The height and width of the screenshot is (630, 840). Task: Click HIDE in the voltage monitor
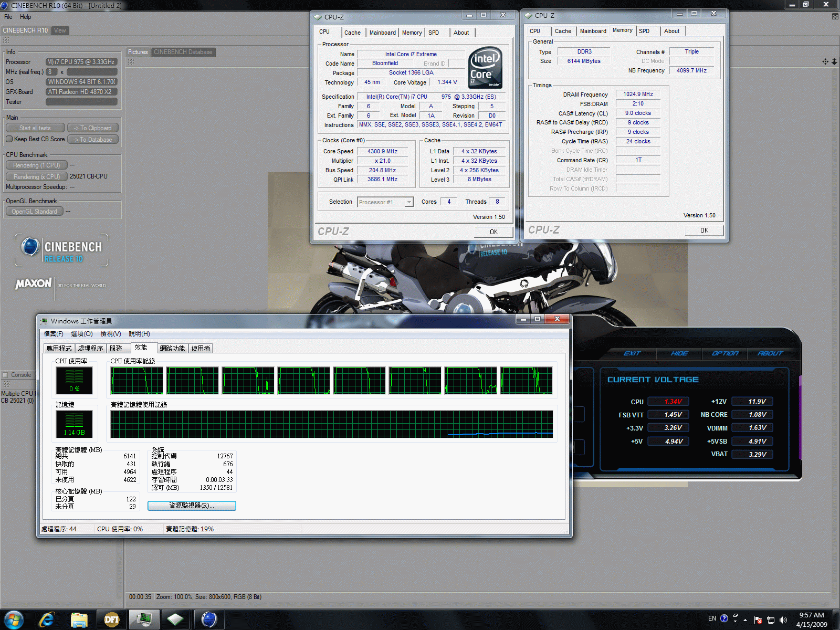click(679, 353)
